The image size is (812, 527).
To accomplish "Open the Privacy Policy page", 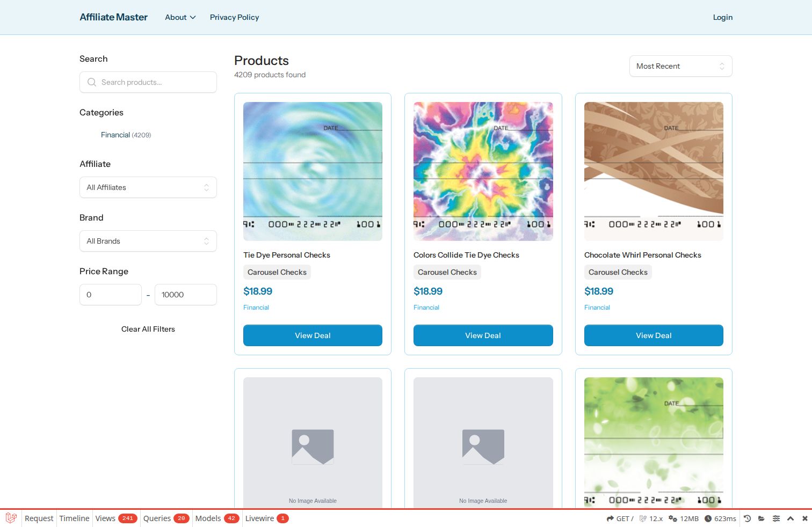I will [x=234, y=17].
